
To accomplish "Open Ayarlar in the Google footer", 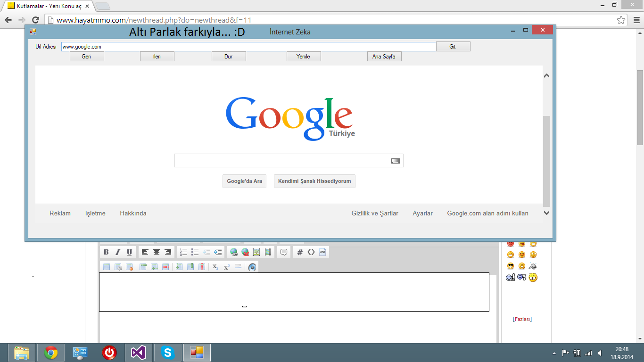I will pos(422,214).
